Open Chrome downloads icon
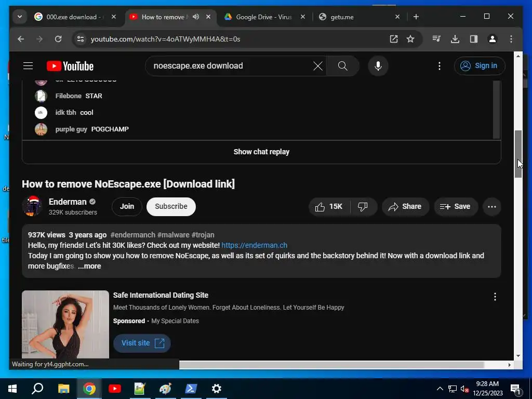Viewport: 532px width, 399px height. (x=455, y=39)
